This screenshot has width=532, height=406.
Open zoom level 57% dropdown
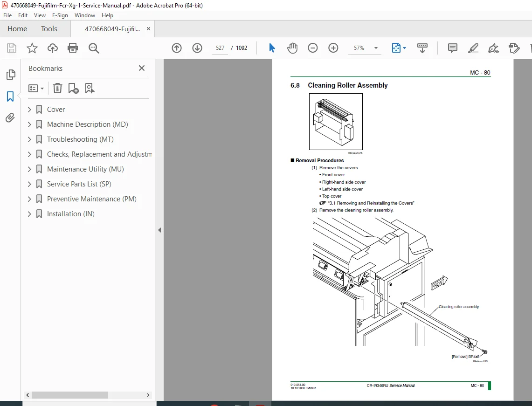point(376,48)
